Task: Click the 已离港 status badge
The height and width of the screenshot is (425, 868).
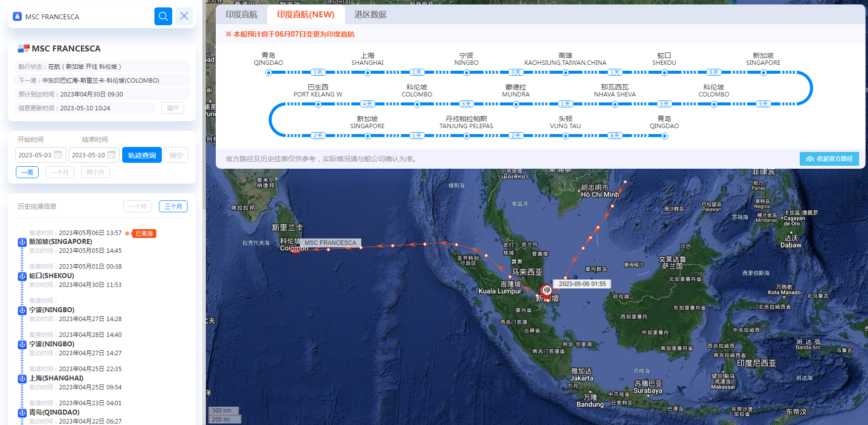Action: coord(144,234)
